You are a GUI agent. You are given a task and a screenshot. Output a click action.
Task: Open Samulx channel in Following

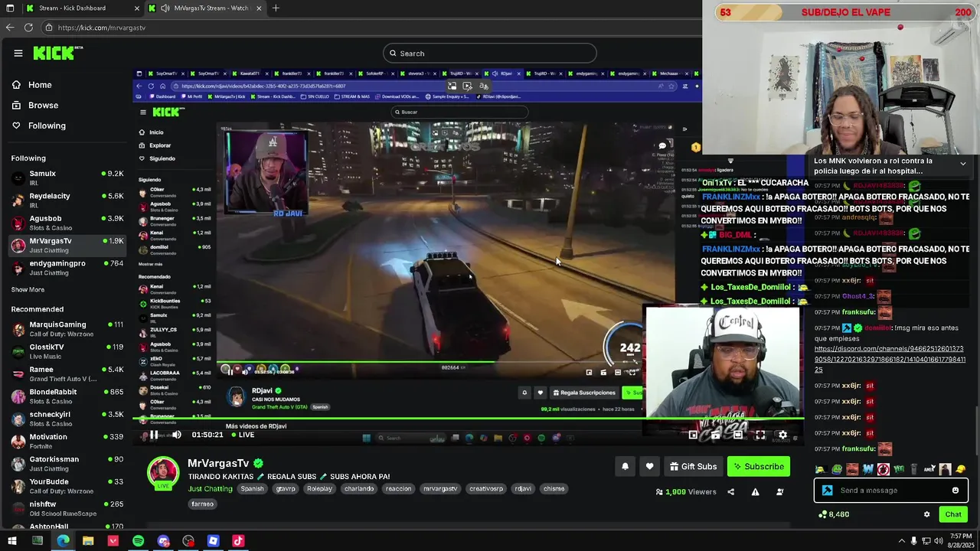coord(67,178)
